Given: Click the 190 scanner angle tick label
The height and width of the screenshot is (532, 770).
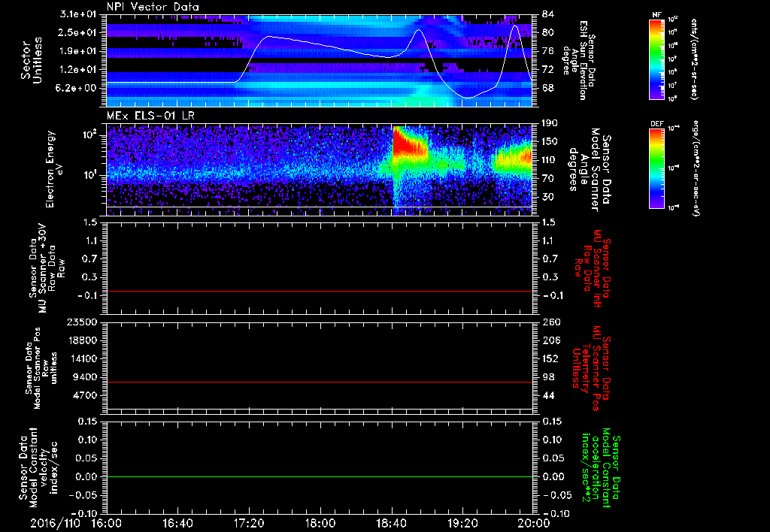Looking at the screenshot, I should pyautogui.click(x=550, y=123).
